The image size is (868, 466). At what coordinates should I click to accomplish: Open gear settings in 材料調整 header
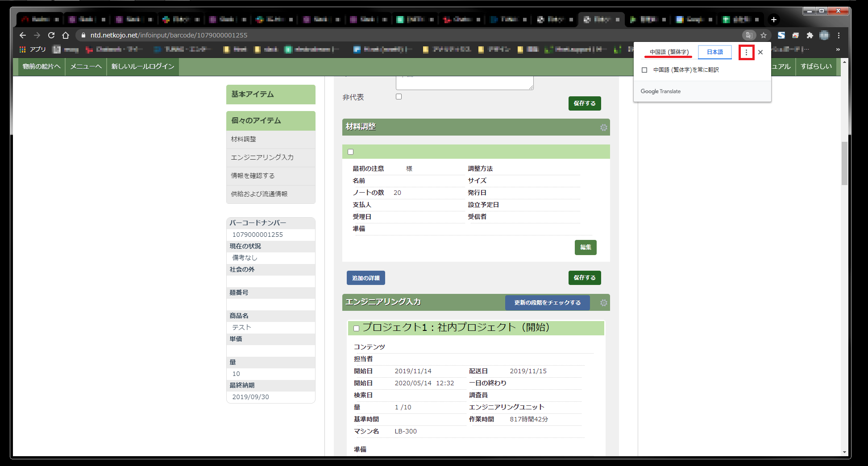(603, 128)
